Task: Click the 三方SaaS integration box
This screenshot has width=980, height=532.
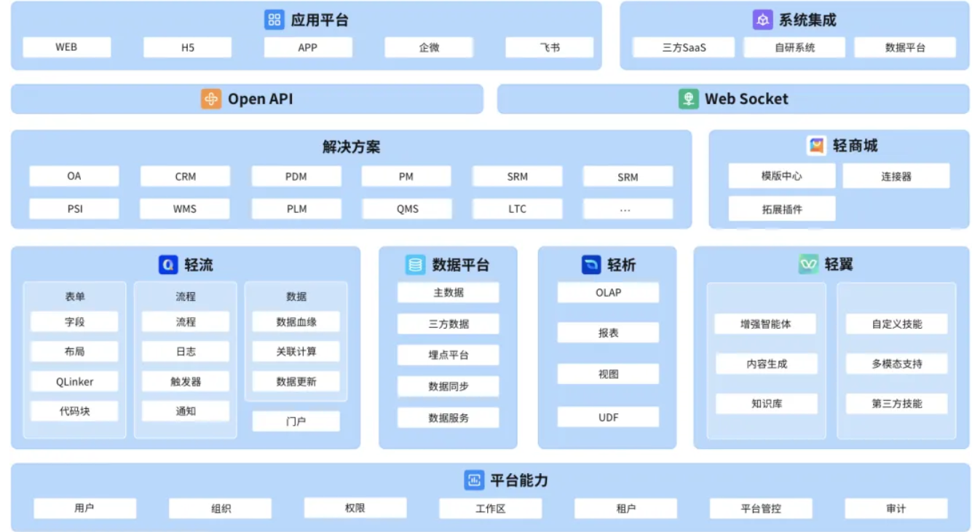Action: [x=684, y=48]
